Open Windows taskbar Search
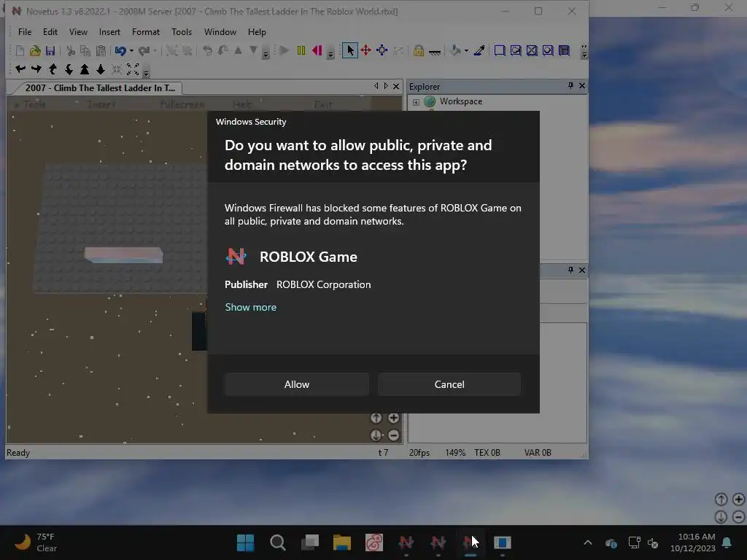 [x=278, y=542]
